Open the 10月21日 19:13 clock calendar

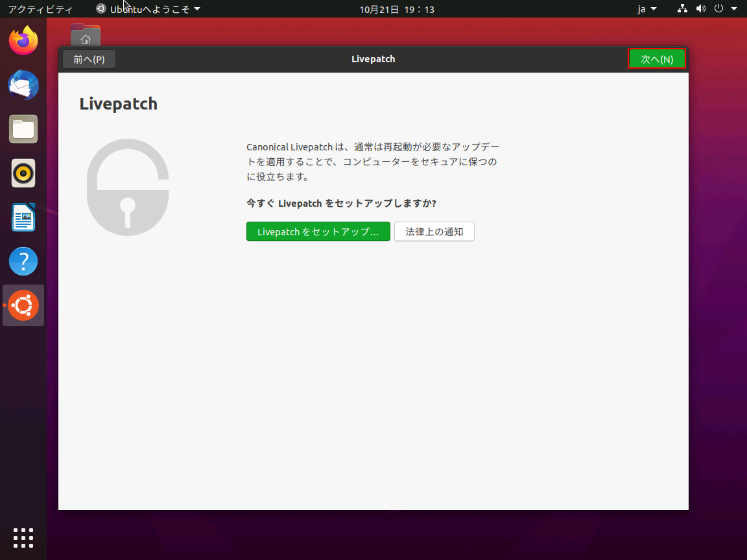point(397,9)
